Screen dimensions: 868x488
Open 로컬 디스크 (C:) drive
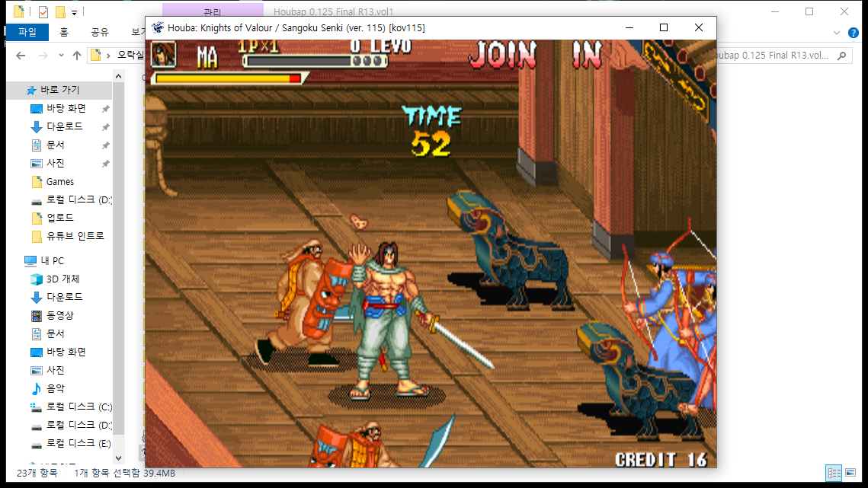point(78,407)
